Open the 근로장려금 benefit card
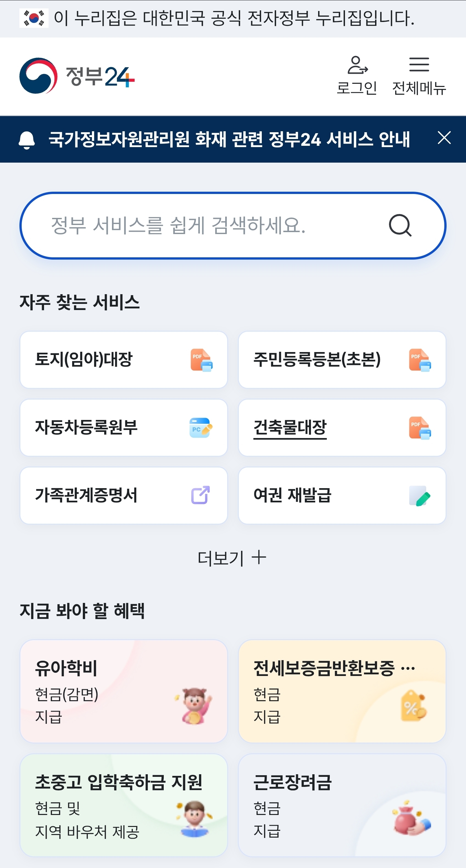 pyautogui.click(x=342, y=805)
